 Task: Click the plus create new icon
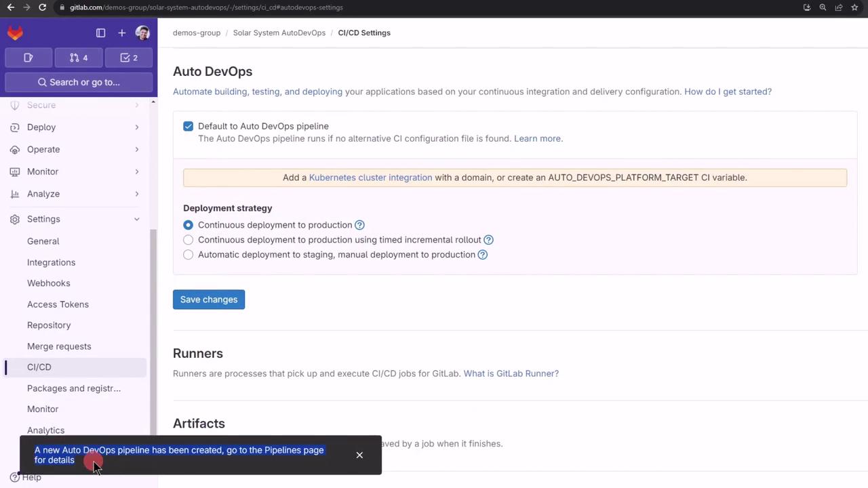click(x=121, y=33)
